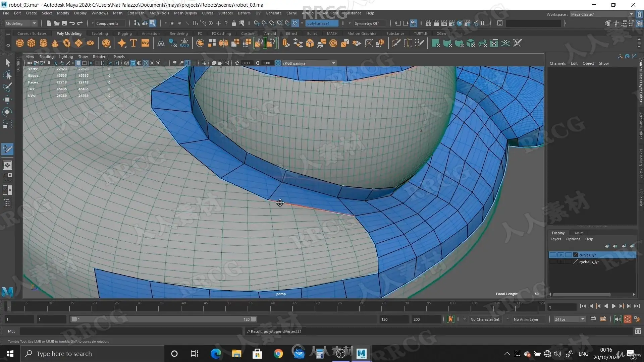Click the polygon Type text tool icon
The image size is (644, 362).
133,43
